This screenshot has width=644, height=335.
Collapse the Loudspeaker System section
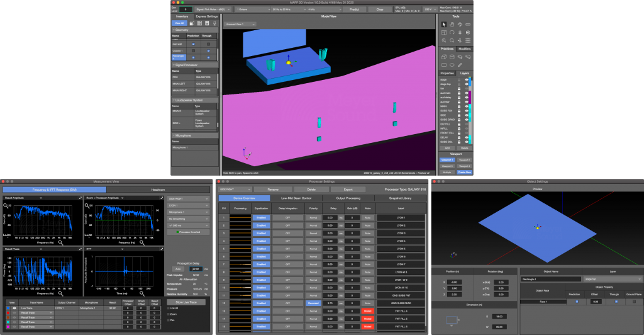pyautogui.click(x=174, y=100)
